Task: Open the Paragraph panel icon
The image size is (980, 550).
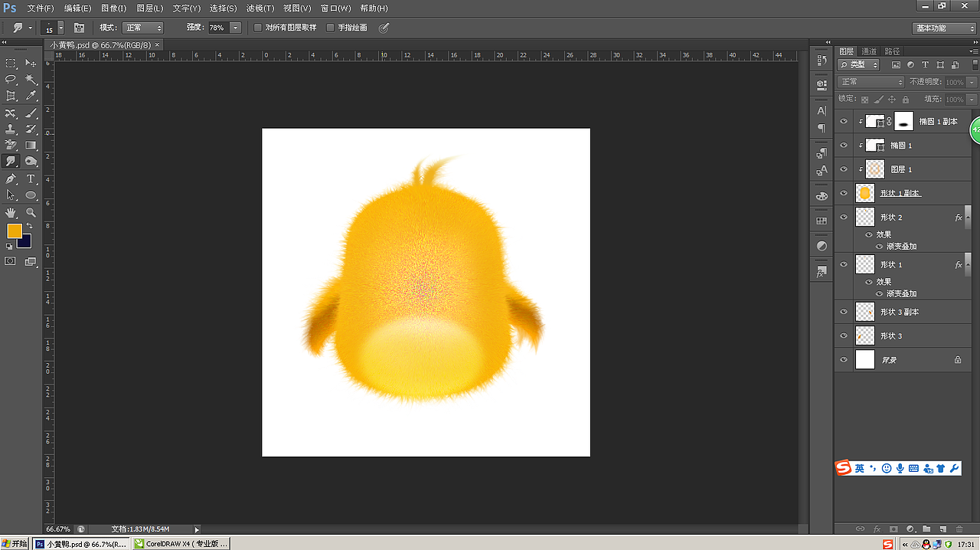Action: coord(822,128)
